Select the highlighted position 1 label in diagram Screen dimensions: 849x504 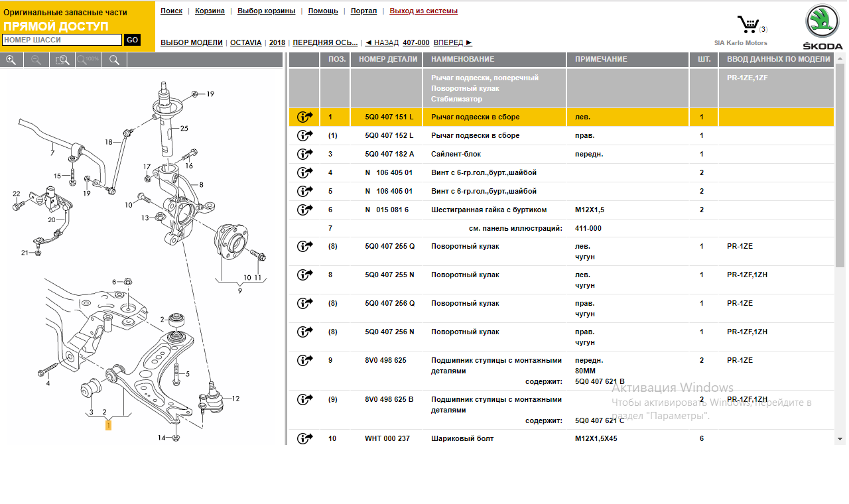click(108, 425)
